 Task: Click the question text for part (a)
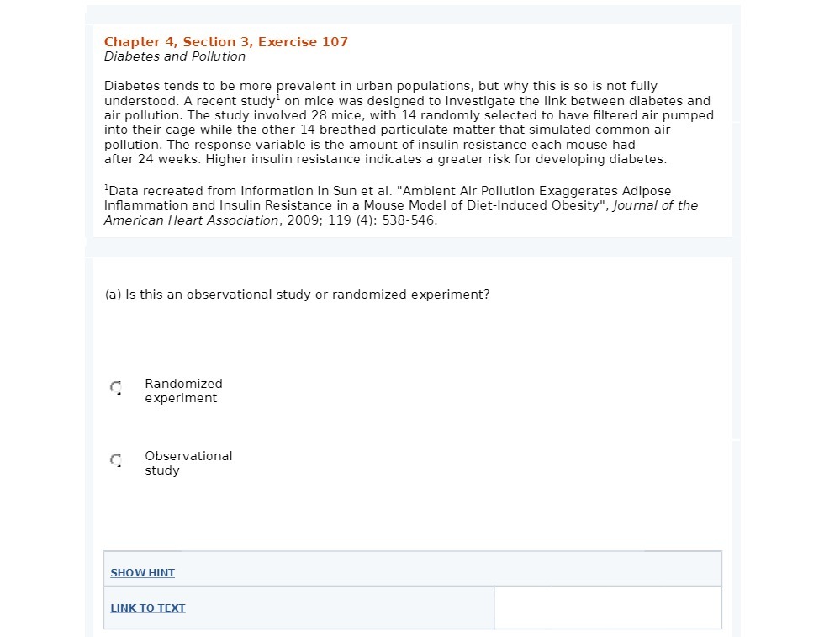296,295
